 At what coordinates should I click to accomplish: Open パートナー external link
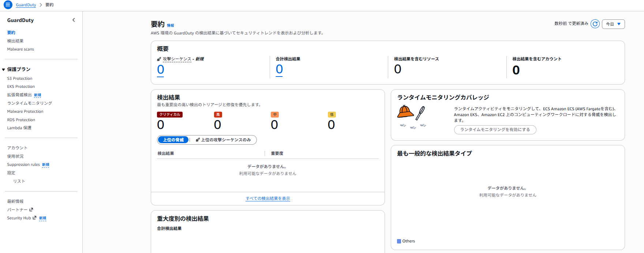[18, 210]
